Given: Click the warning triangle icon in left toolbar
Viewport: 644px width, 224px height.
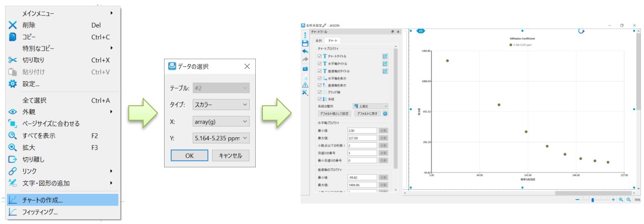Looking at the screenshot, I should tap(305, 85).
